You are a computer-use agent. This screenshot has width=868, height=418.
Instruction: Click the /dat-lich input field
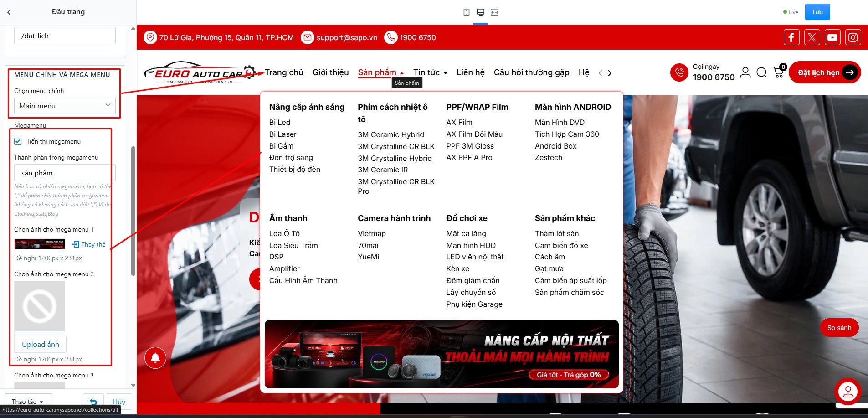pos(65,36)
